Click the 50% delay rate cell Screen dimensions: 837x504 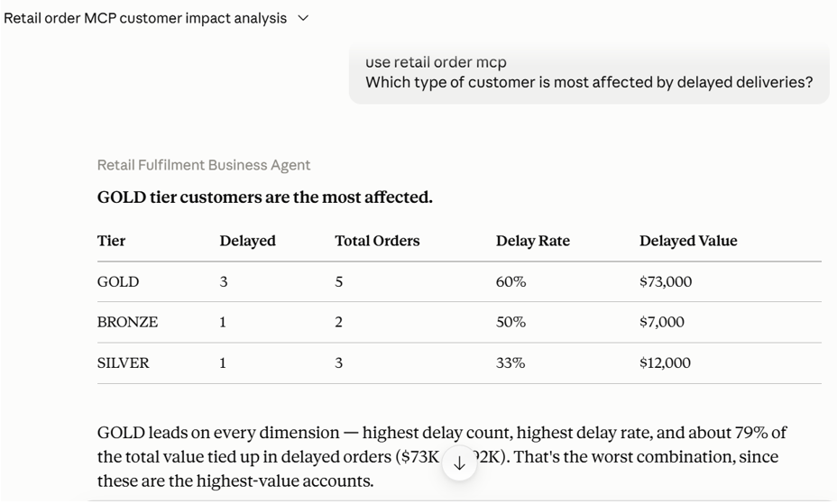[510, 322]
